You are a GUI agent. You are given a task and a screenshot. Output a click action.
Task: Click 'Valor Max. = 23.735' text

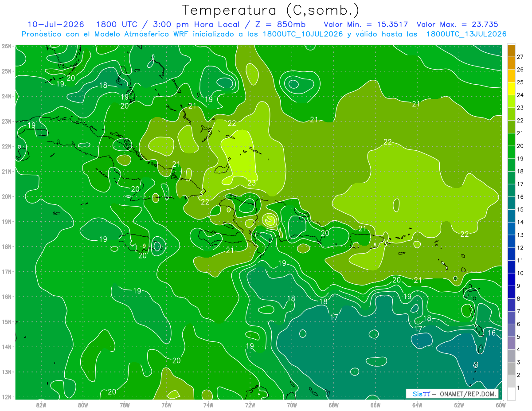click(458, 24)
